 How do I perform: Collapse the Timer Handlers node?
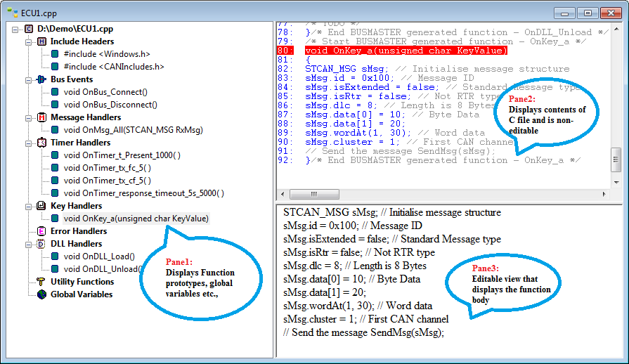(29, 143)
